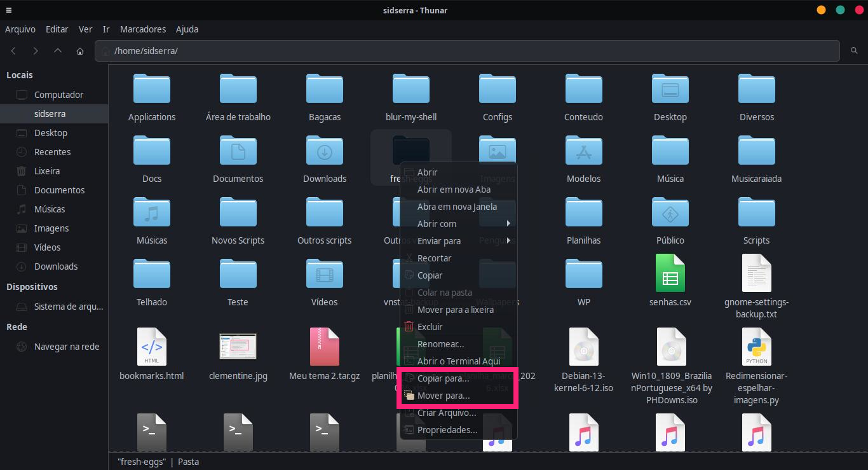Viewport: 868px width, 470px height.
Task: Choose 'Mover para...' in context menu
Action: 444,396
